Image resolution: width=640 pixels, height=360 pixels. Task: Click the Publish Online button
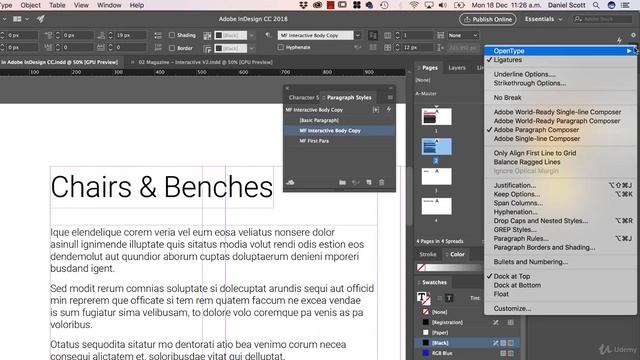(488, 19)
